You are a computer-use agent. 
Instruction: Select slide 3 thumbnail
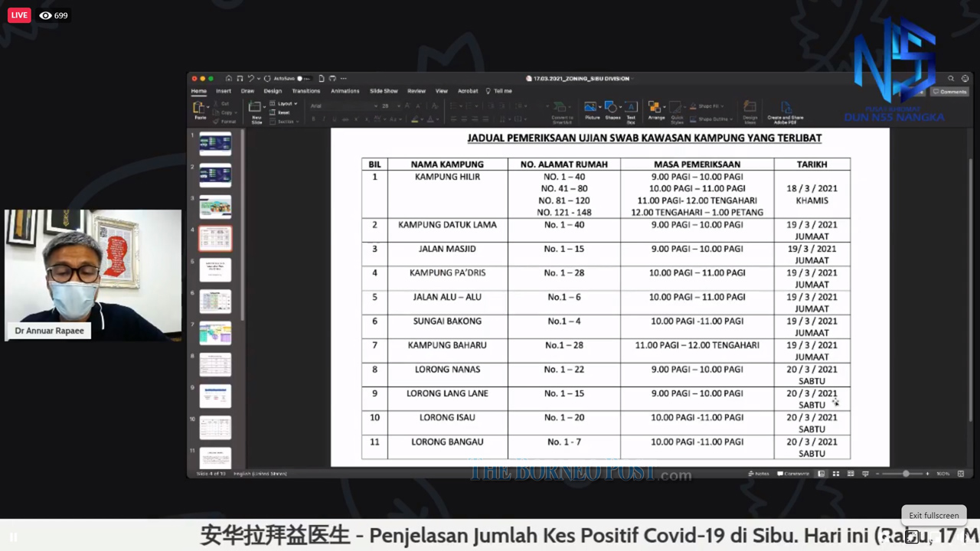215,207
